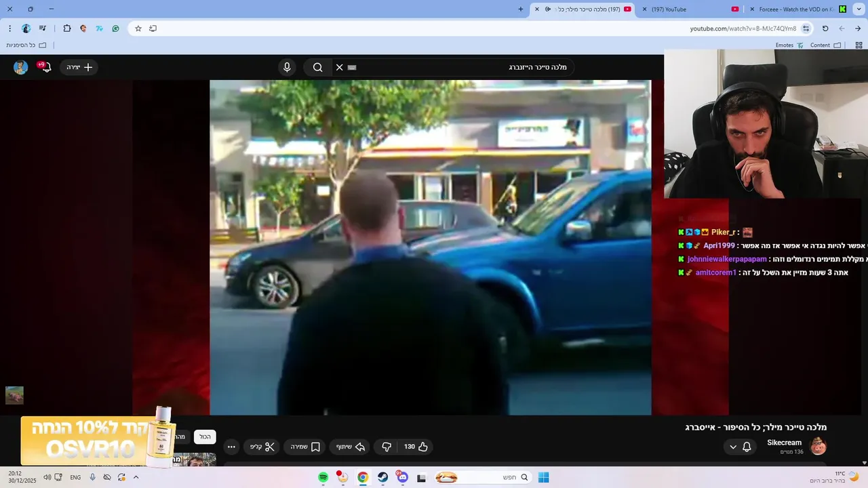This screenshot has height=488, width=868.
Task: Click YouTube search field text
Action: (538, 67)
